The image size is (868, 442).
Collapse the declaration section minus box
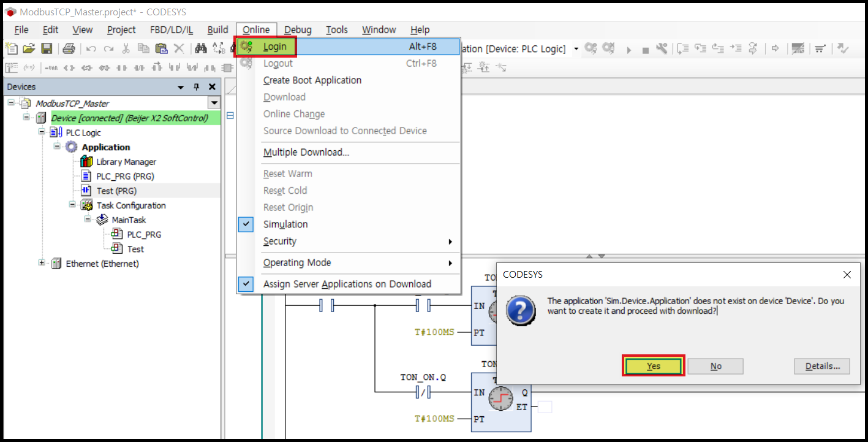tap(230, 115)
